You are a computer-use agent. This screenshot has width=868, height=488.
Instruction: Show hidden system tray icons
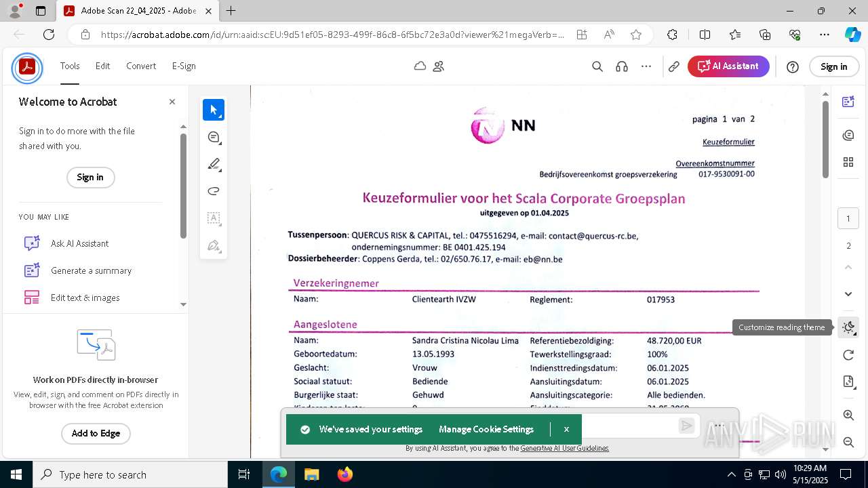pyautogui.click(x=731, y=474)
